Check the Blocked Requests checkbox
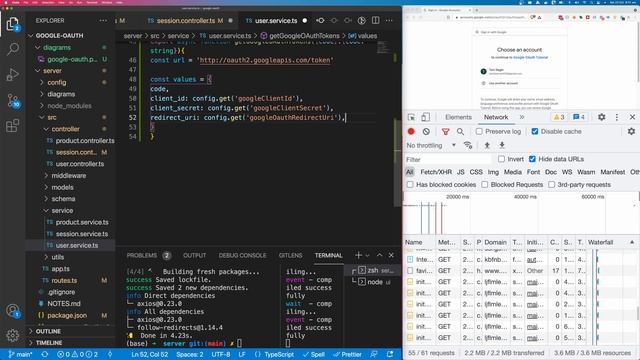 (484, 184)
